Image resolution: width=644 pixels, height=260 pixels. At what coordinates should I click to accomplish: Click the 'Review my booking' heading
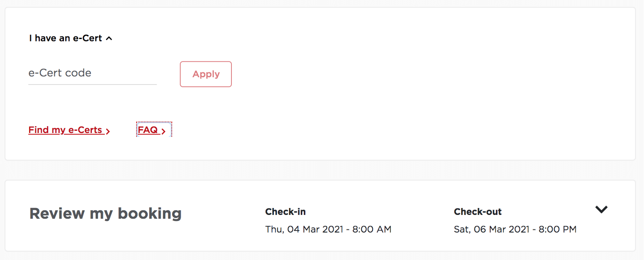pos(105,213)
